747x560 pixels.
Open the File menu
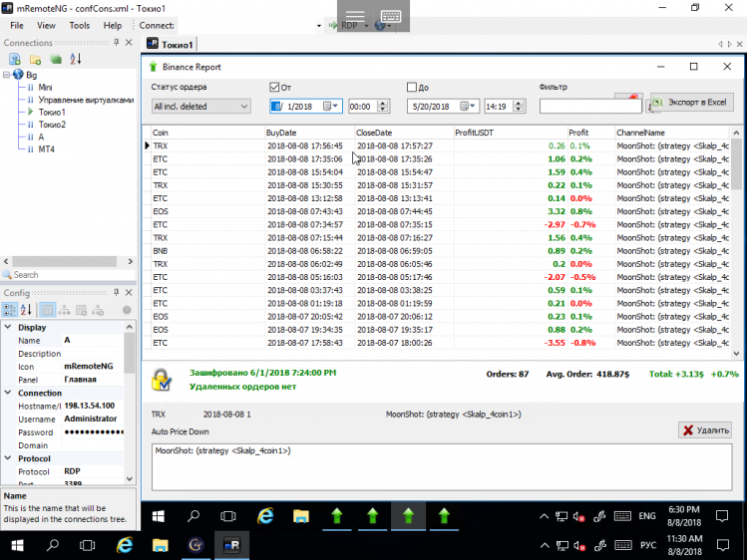(17, 26)
